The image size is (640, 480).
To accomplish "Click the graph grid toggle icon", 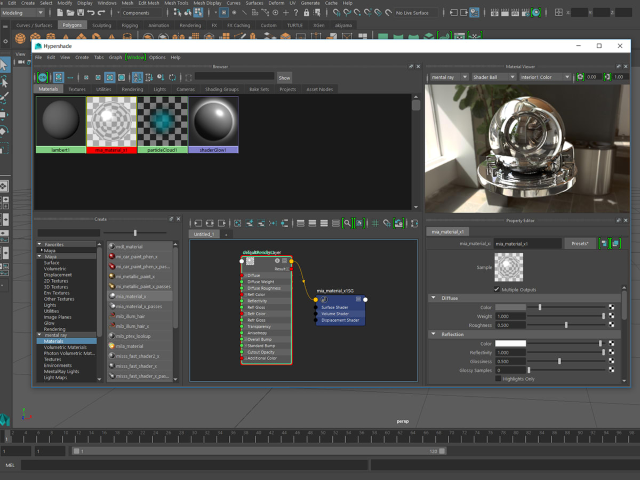I will point(375,223).
